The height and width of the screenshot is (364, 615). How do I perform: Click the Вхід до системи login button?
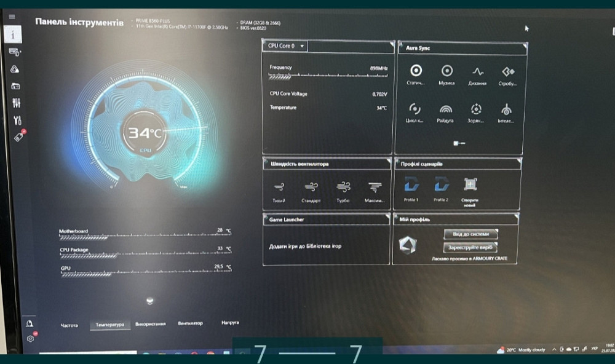click(470, 234)
